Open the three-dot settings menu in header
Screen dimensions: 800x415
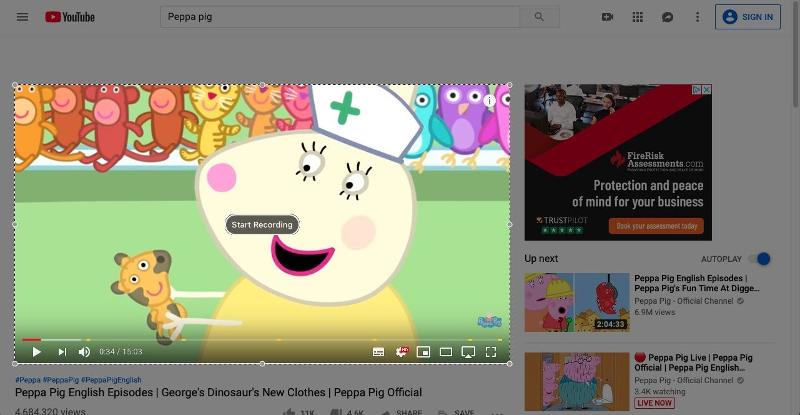(697, 17)
